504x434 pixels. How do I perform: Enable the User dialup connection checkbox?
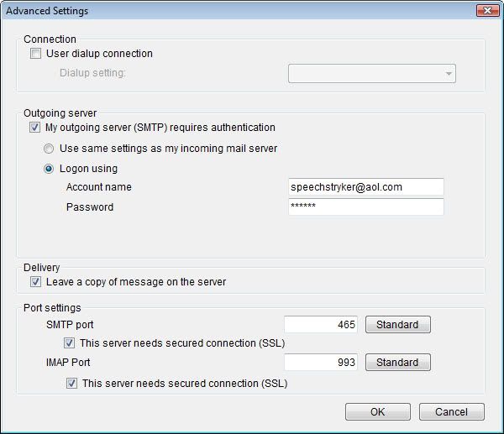(35, 54)
